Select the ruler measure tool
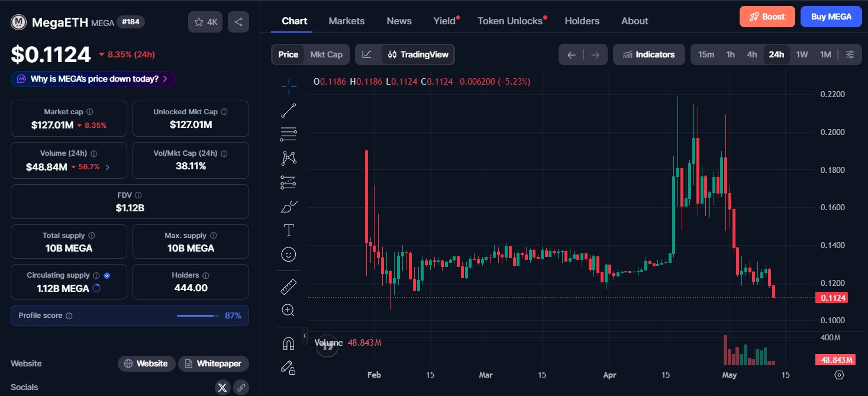 (x=288, y=286)
